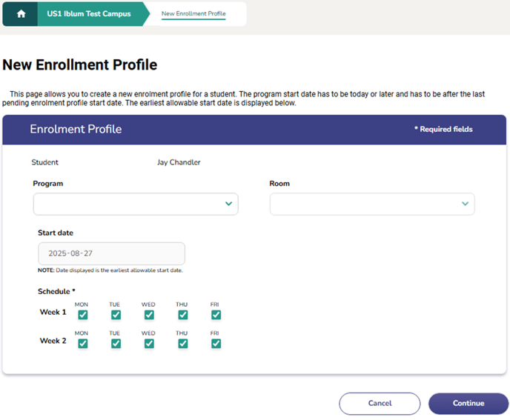
Task: Select the New Enrollment Profile breadcrumb tab
Action: point(193,14)
